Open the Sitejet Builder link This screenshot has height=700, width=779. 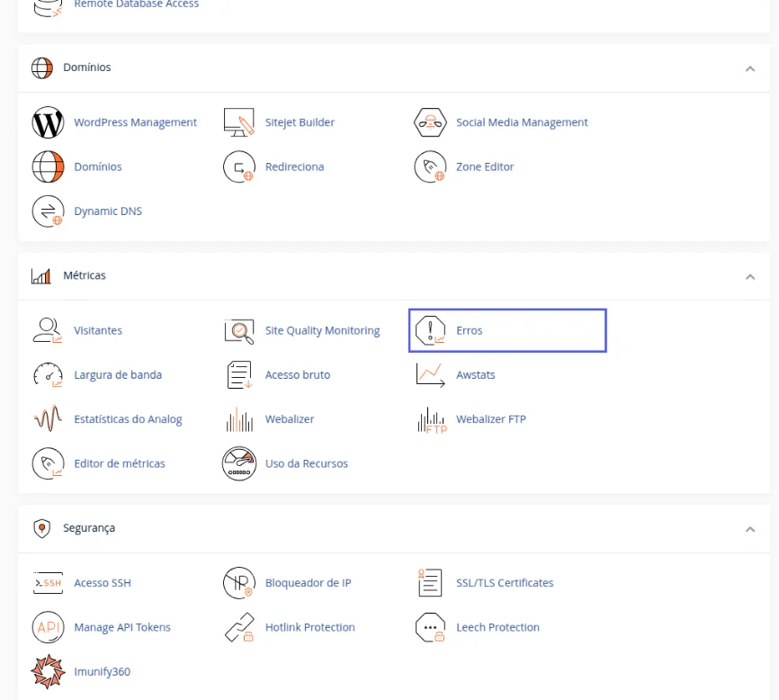300,122
